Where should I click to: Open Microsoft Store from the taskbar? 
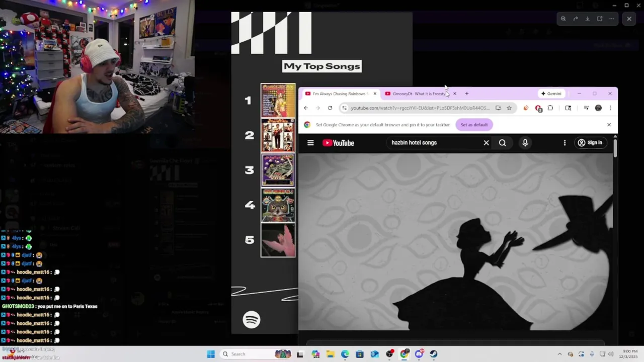coord(360,354)
